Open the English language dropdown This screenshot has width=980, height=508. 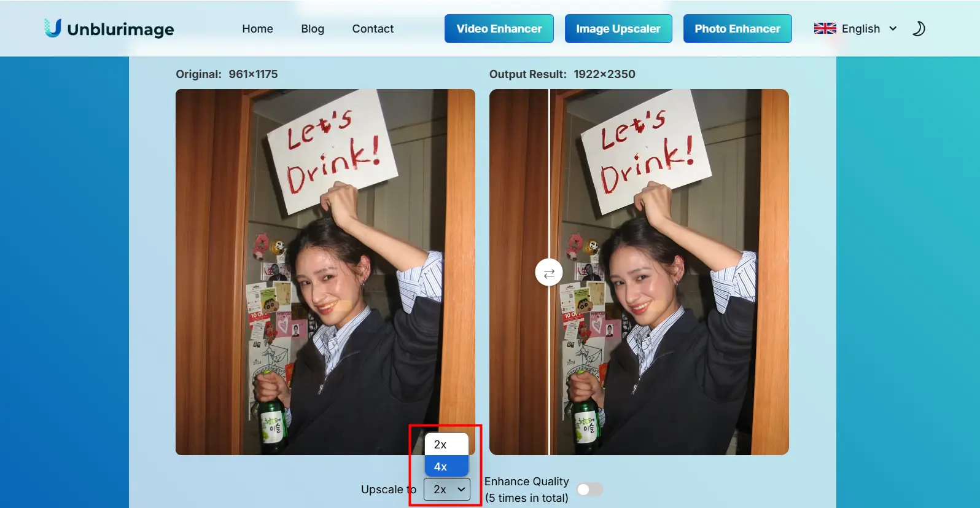(856, 29)
